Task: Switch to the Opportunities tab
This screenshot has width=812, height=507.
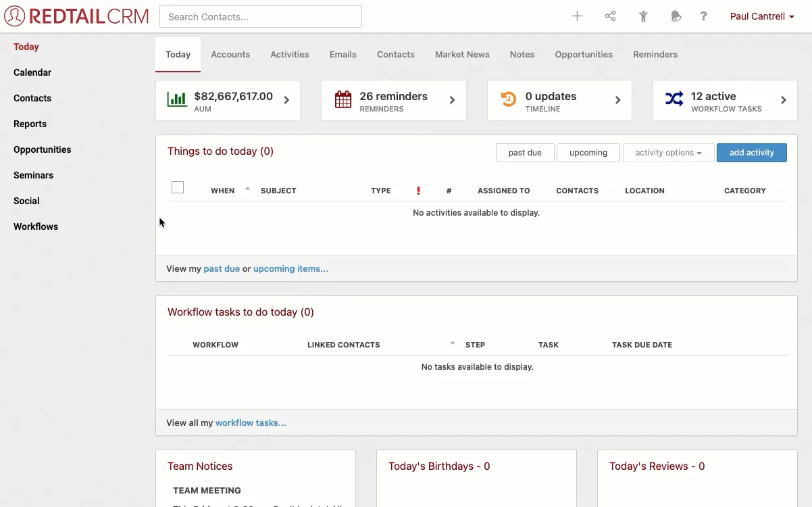Action: tap(583, 54)
